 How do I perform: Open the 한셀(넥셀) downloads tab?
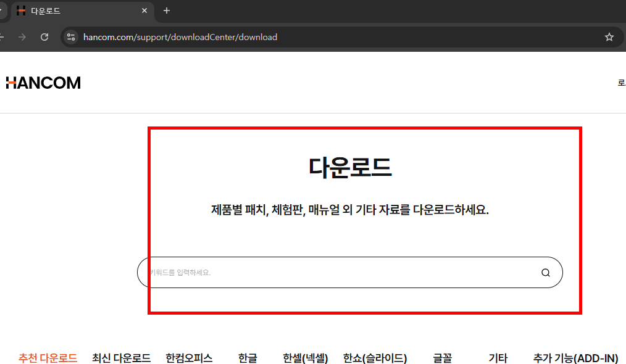[304, 358]
